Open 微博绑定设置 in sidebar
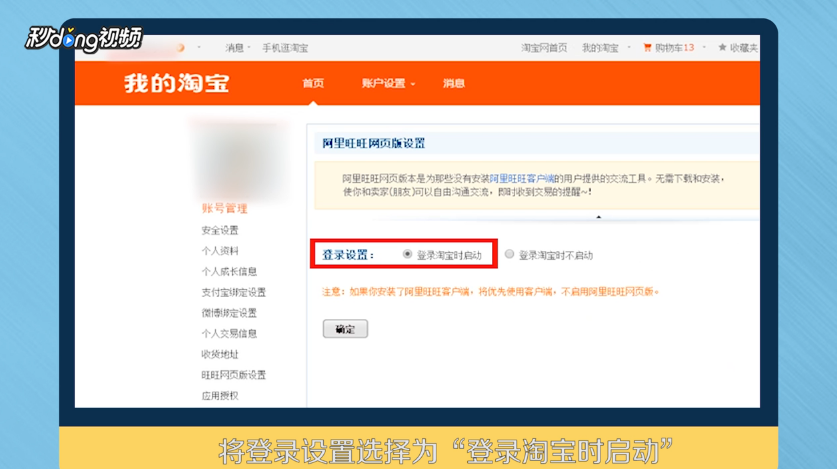 [x=229, y=313]
